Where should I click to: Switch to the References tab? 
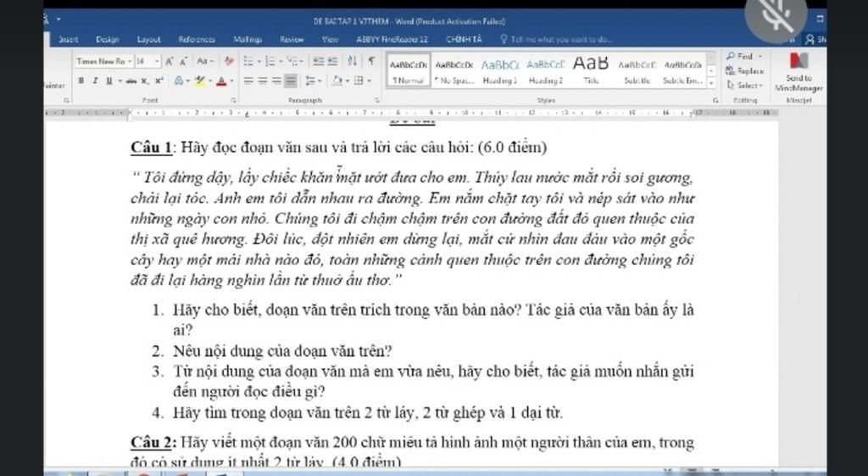pyautogui.click(x=197, y=39)
